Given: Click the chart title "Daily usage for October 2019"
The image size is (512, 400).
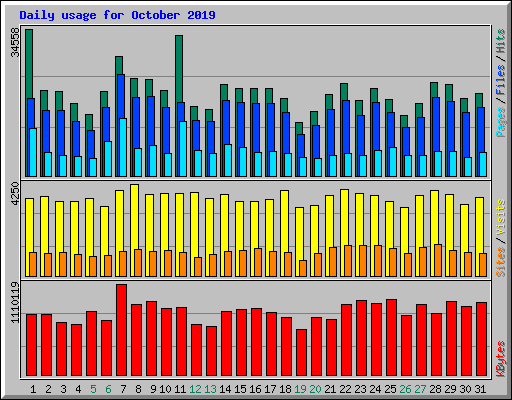Looking at the screenshot, I should pos(117,15).
